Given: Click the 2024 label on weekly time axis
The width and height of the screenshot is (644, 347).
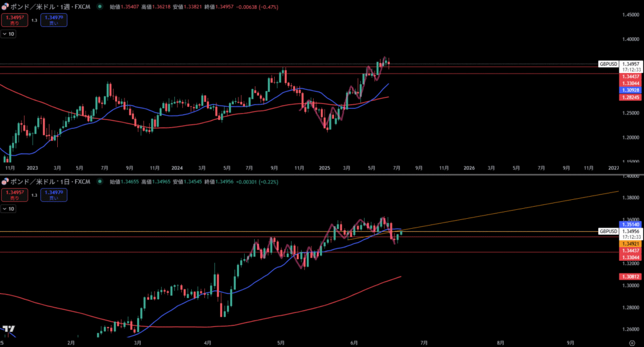Looking at the screenshot, I should pos(177,168).
